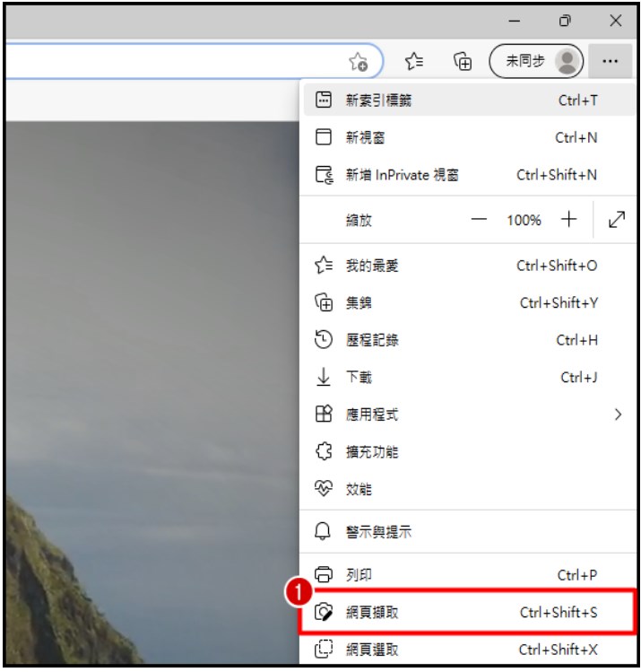Select 網頁擷取 web capture item
The height and width of the screenshot is (672, 641).
(469, 612)
